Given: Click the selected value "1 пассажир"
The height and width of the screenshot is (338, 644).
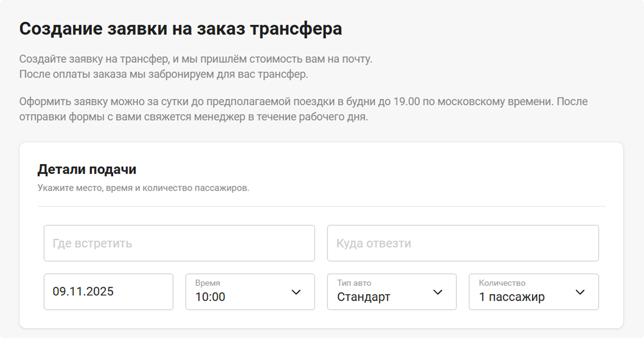Looking at the screenshot, I should pyautogui.click(x=511, y=297).
